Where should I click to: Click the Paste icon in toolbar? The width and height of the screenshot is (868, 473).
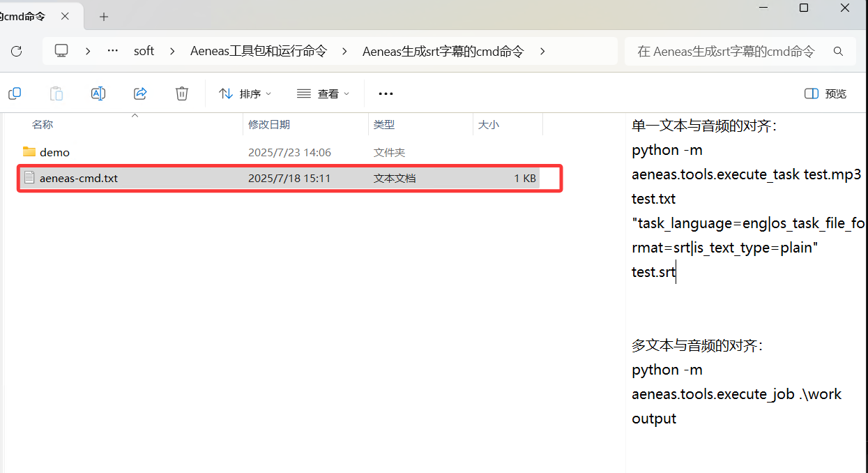click(56, 93)
